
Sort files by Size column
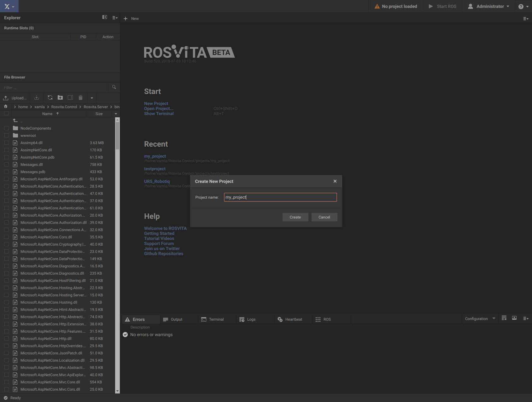click(x=99, y=114)
